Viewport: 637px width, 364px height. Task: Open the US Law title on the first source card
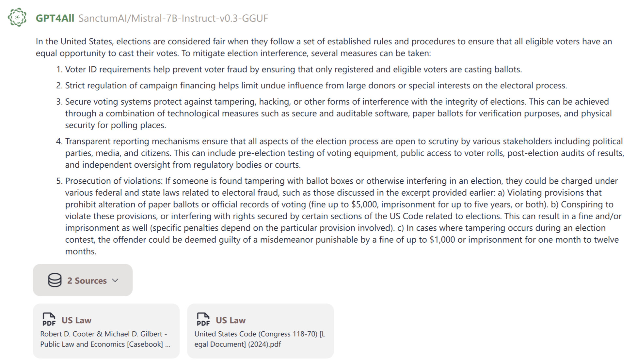76,320
